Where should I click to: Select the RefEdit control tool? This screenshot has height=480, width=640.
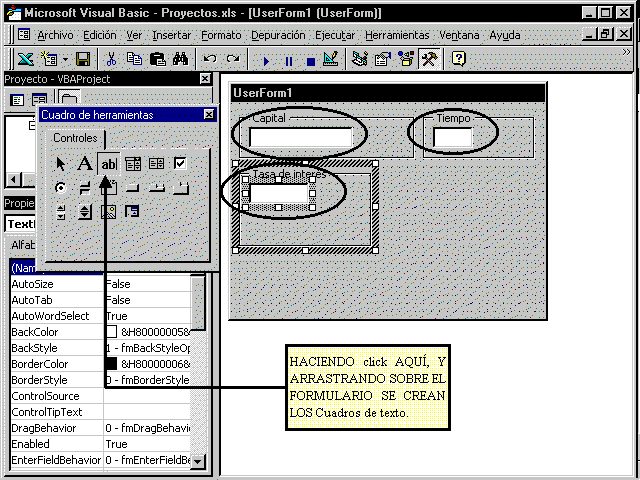coord(132,212)
